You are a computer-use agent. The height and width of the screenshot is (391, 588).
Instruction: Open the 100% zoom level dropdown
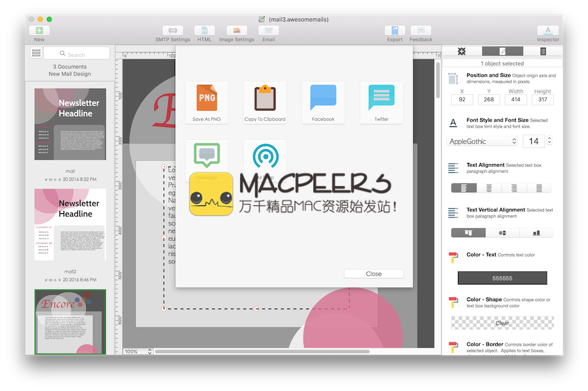[x=138, y=351]
